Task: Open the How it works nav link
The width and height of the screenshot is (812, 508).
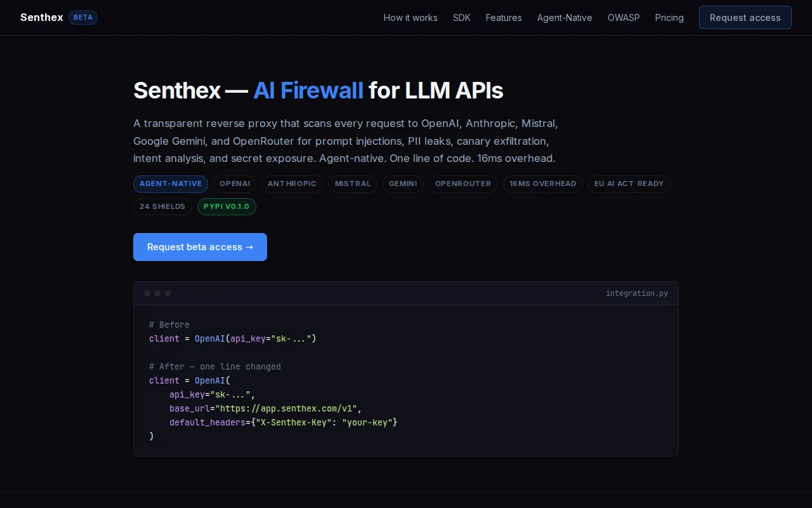Action: (410, 18)
